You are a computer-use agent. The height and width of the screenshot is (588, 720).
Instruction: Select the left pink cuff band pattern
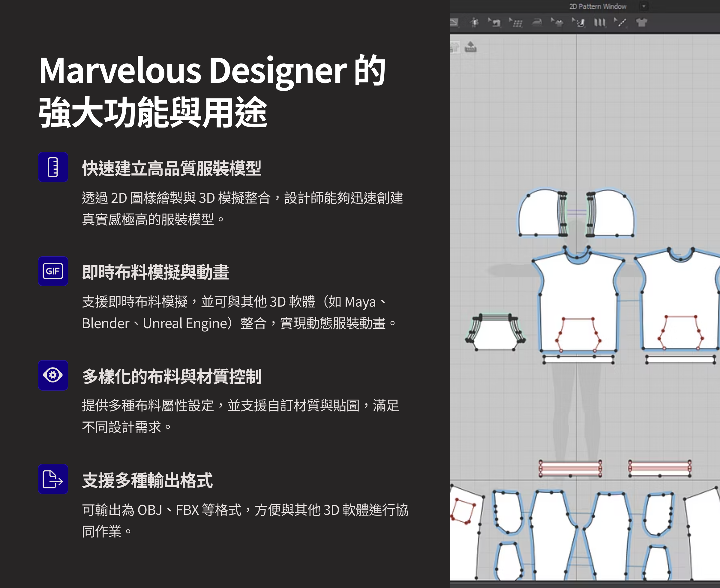[x=570, y=468]
